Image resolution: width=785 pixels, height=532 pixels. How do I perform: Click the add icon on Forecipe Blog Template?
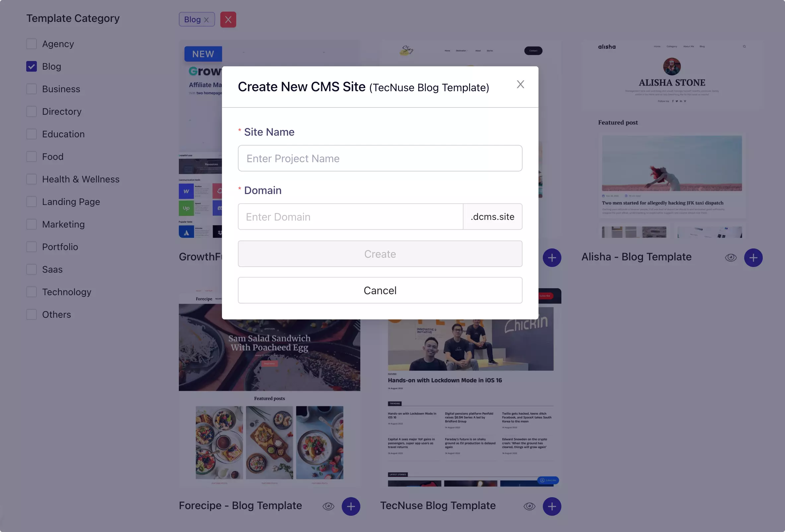(351, 506)
